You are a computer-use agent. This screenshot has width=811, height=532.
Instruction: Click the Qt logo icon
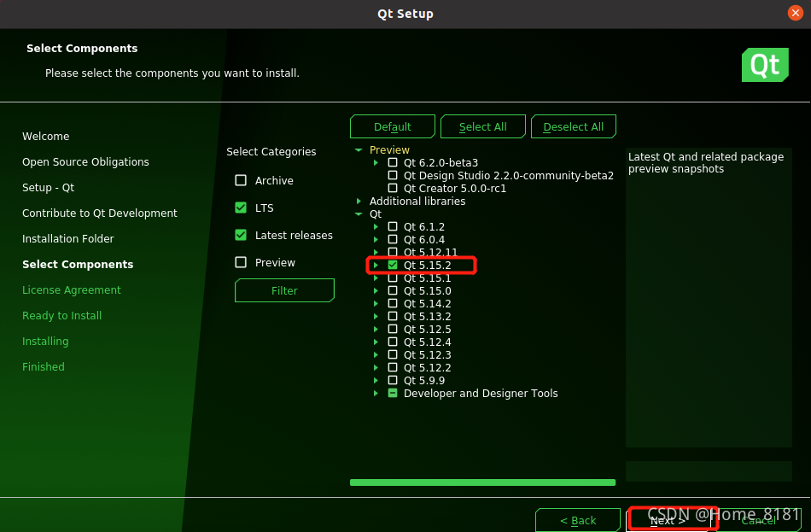coord(765,65)
